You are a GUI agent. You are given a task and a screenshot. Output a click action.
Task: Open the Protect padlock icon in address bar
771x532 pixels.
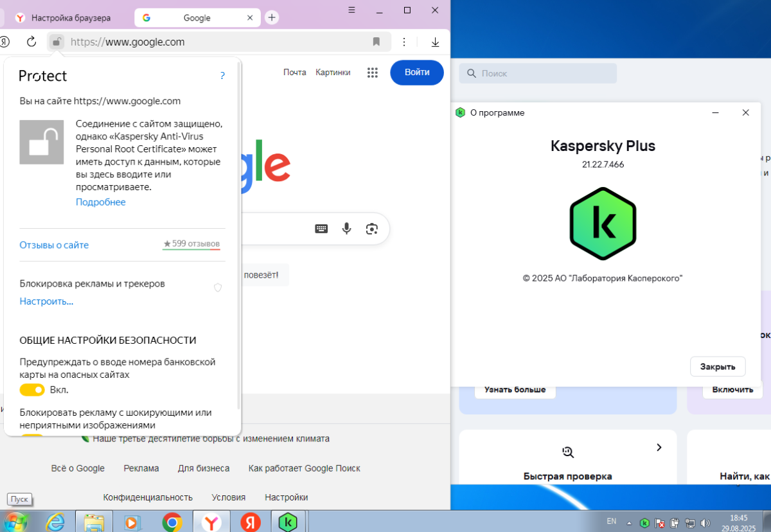tap(57, 42)
